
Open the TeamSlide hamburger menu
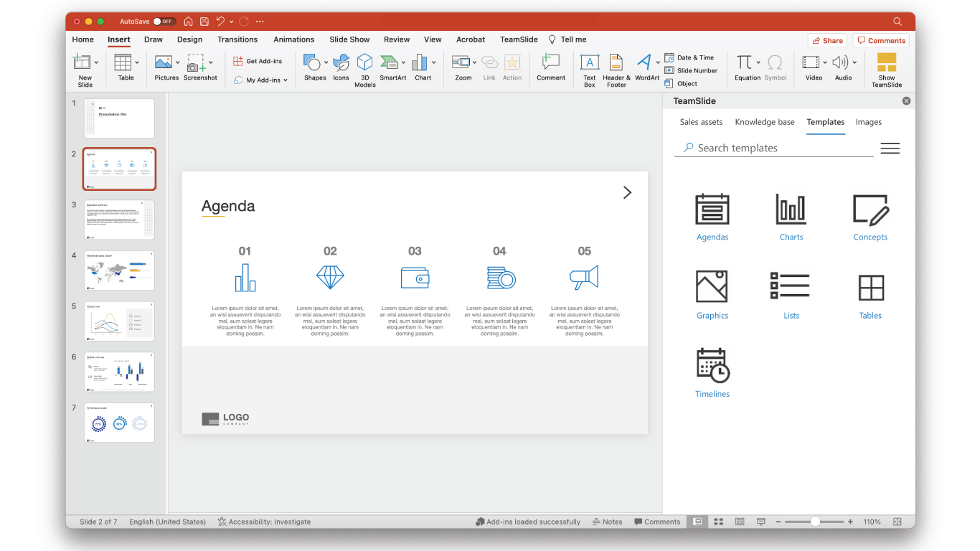pos(890,149)
